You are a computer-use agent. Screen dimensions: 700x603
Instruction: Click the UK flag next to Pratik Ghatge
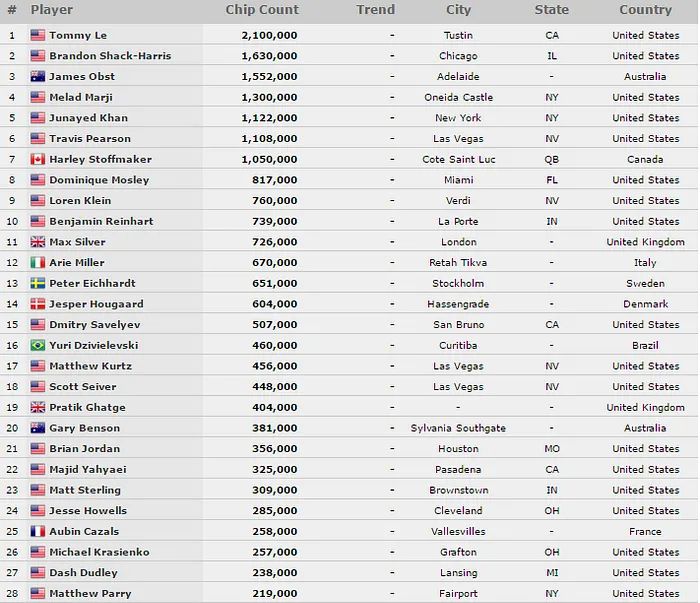(x=38, y=407)
